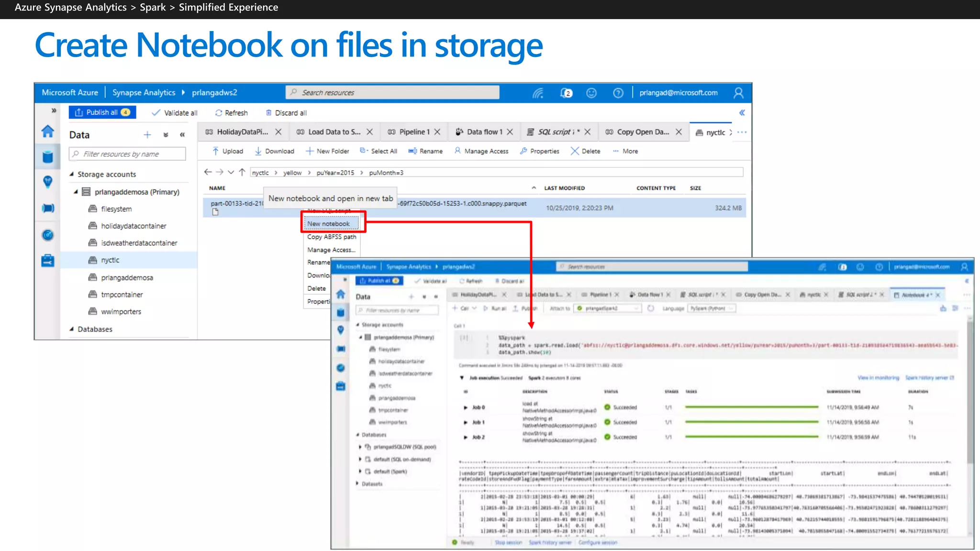Click Stop session link in notebook footer
980x551 pixels.
[508, 543]
